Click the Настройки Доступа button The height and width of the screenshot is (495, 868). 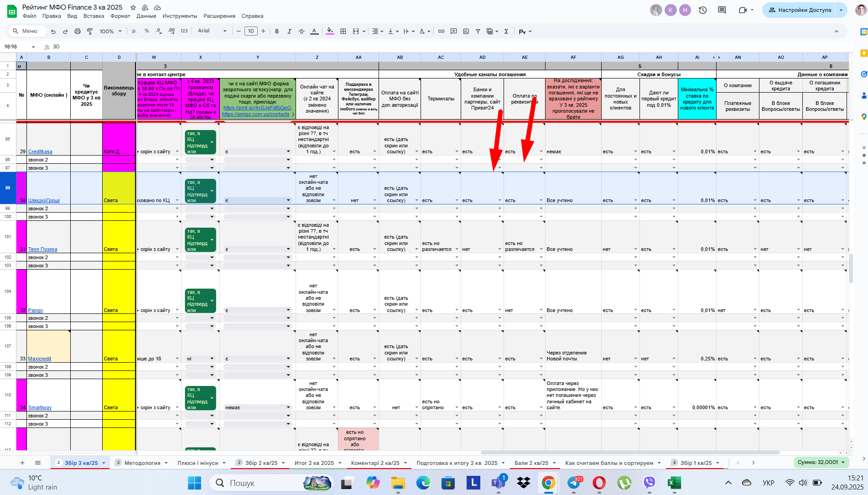click(x=799, y=10)
